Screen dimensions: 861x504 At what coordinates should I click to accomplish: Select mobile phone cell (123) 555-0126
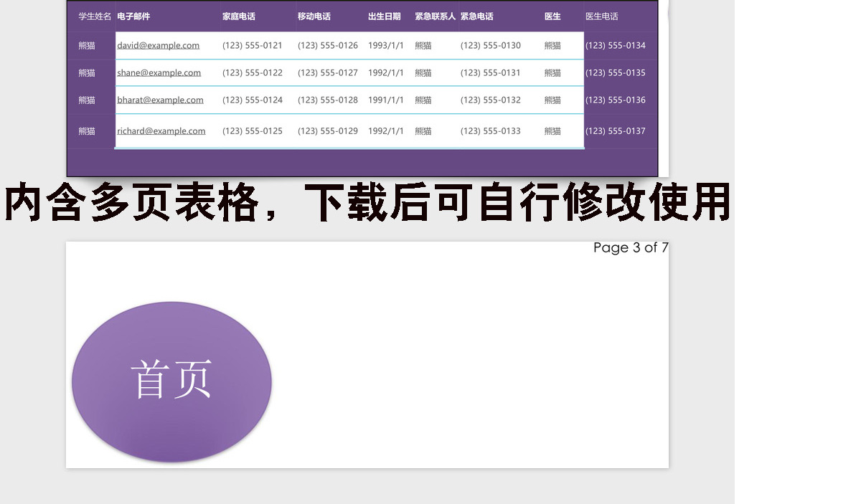328,45
